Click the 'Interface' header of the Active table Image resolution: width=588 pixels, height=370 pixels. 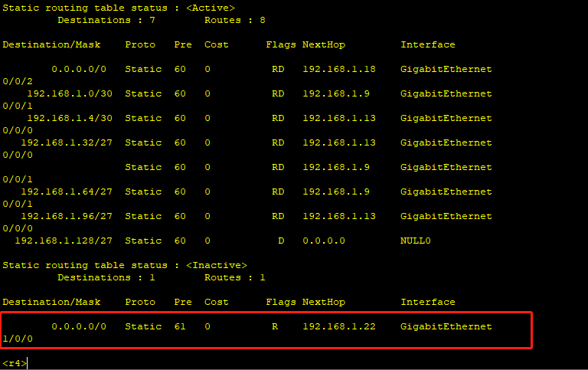pyautogui.click(x=428, y=44)
